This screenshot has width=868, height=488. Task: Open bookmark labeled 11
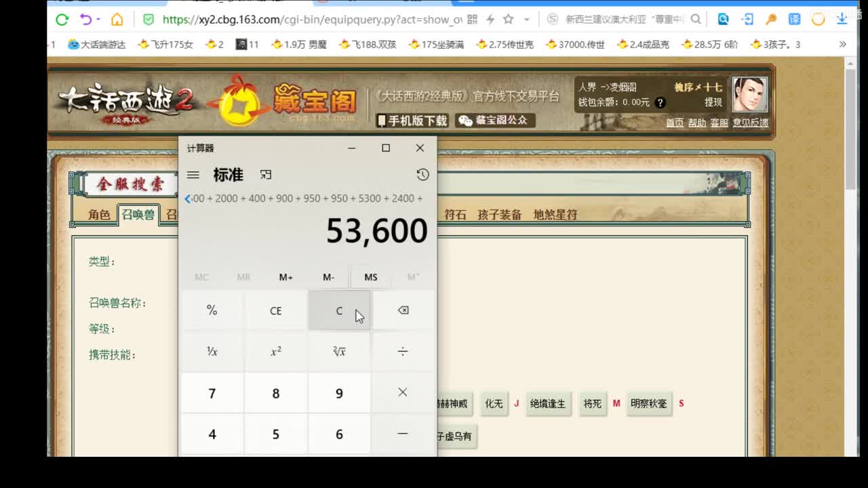click(x=248, y=45)
